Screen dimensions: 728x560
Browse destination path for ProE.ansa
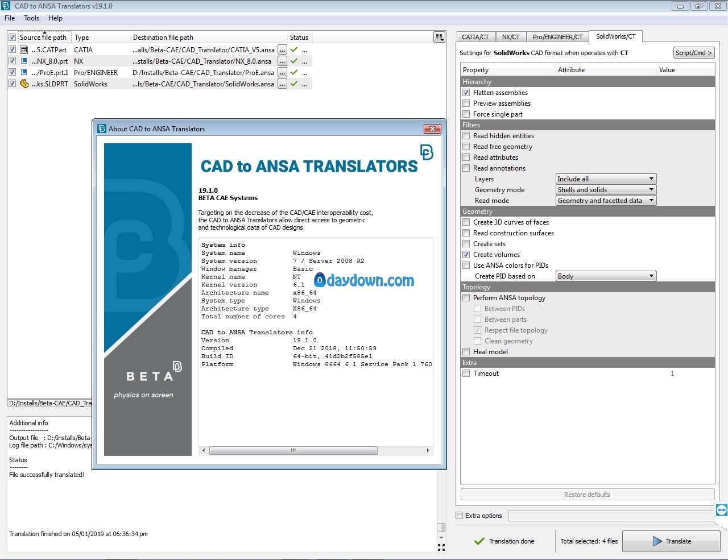(282, 73)
